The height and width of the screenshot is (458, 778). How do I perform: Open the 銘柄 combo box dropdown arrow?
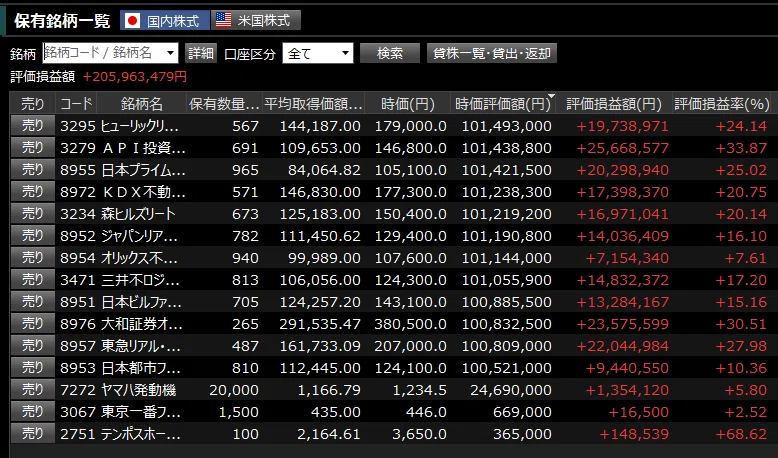(171, 53)
